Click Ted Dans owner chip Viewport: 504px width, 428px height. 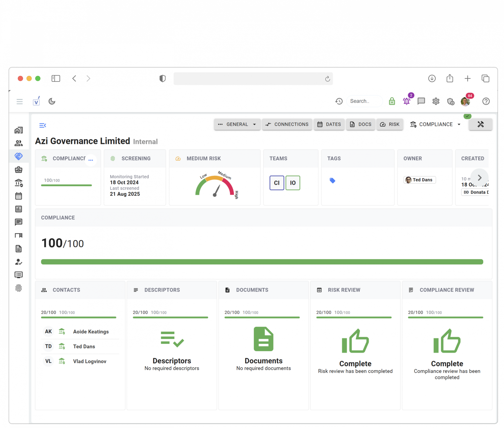point(420,180)
